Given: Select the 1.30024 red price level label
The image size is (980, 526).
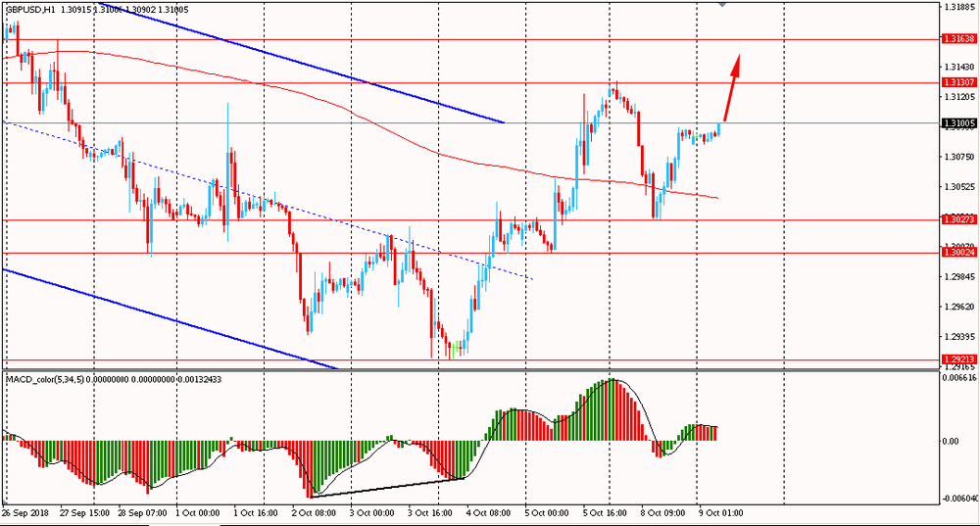Looking at the screenshot, I should (958, 253).
